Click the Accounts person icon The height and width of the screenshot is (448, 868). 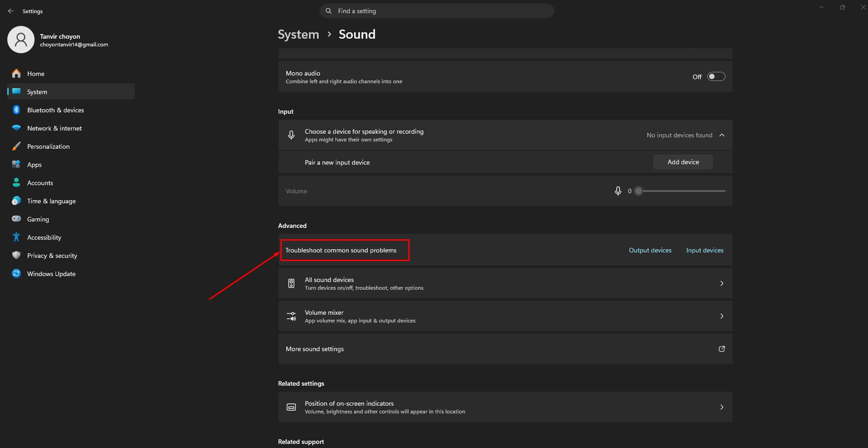pos(16,182)
